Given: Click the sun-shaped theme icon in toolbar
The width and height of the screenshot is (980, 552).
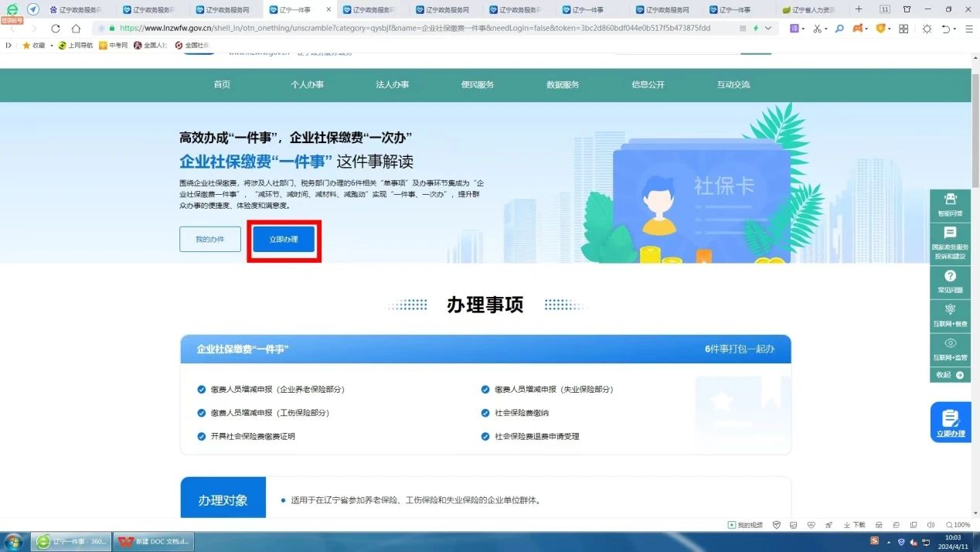Looking at the screenshot, I should click(927, 29).
